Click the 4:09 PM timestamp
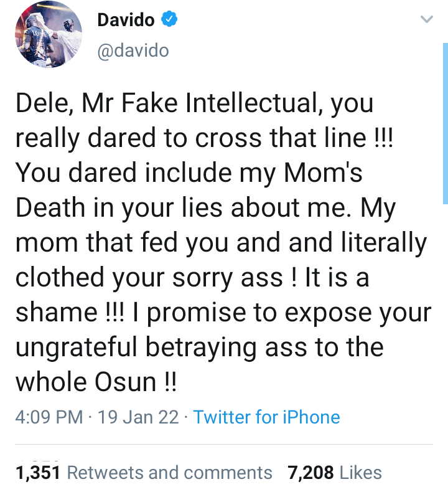Viewport: 448px width, 492px height. coord(49,417)
